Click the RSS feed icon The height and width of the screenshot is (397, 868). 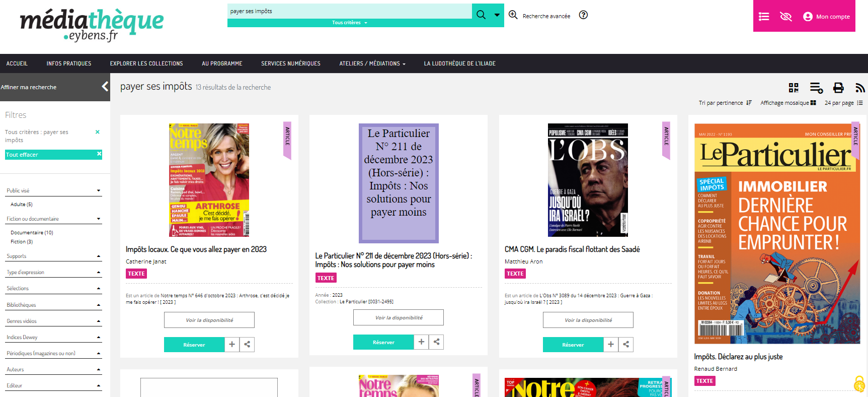(x=860, y=88)
